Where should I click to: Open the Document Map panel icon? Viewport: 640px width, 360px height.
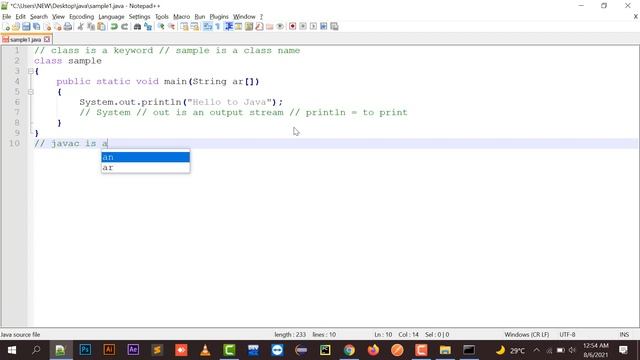pyautogui.click(x=249, y=27)
